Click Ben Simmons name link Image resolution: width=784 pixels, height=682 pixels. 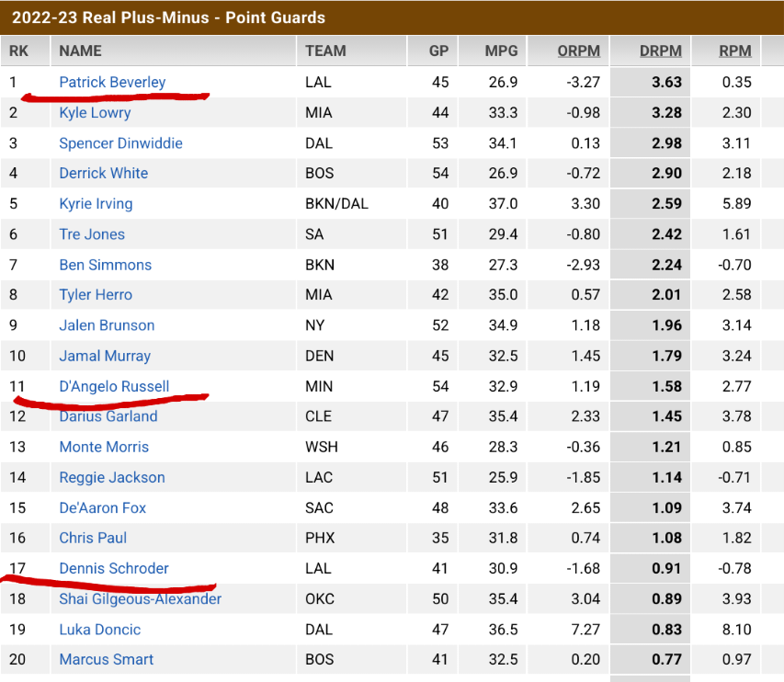pos(105,265)
